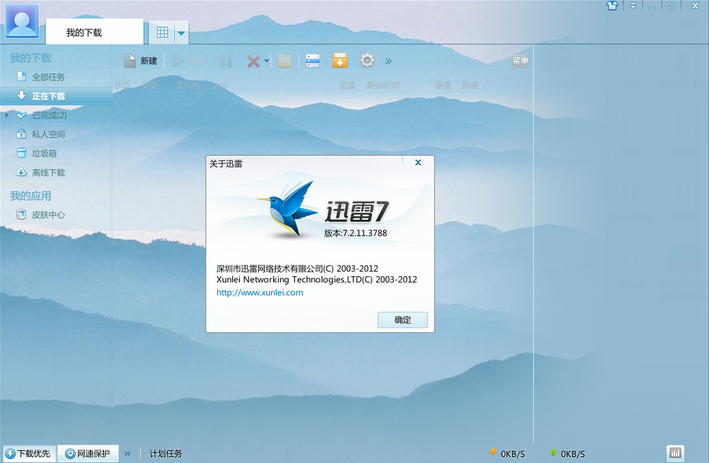Click the orange download box icon
The height and width of the screenshot is (463, 709).
pyautogui.click(x=340, y=61)
